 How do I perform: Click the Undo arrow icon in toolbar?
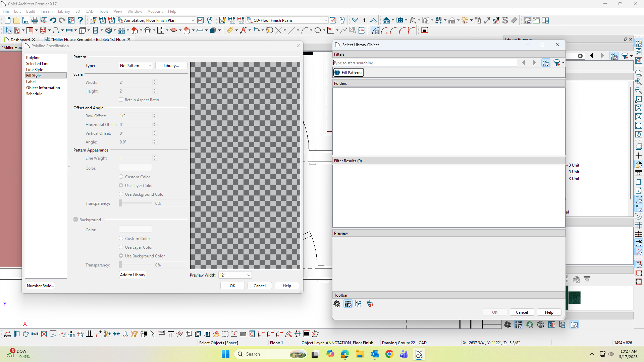(x=53, y=20)
